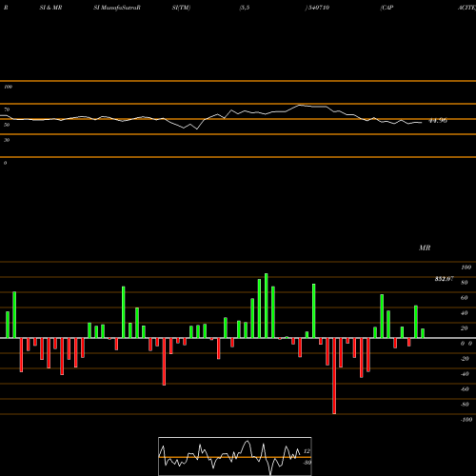Click the 60 label on MR axis
The height and width of the screenshot is (476, 476).
[x=465, y=298]
